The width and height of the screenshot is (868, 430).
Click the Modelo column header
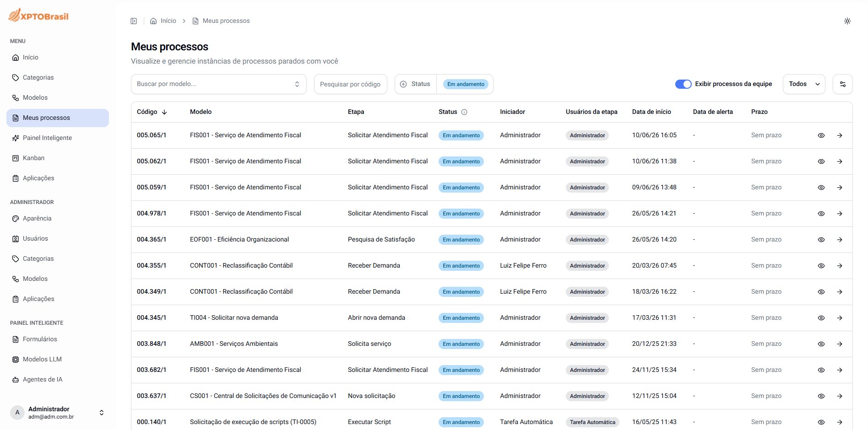[x=201, y=112]
